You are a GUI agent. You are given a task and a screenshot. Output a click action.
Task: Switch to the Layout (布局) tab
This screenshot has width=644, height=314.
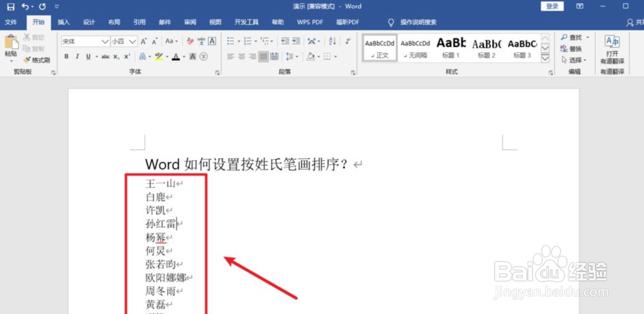[x=114, y=22]
